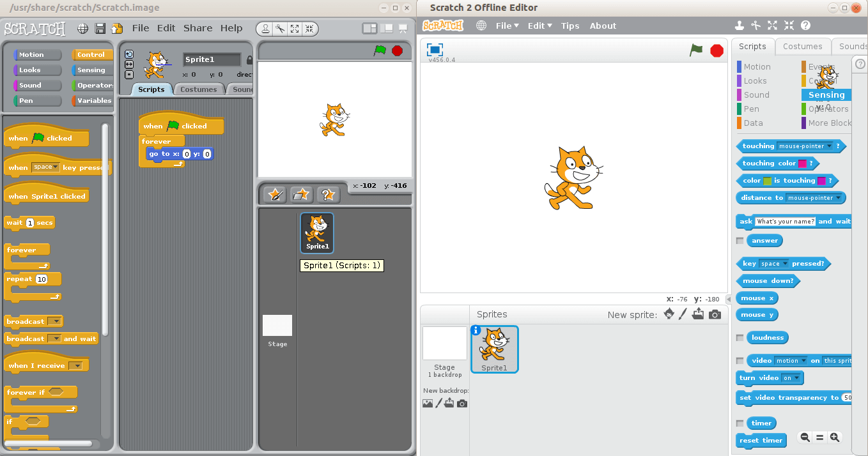
Task: Paint a new sprite in Scratch 1.4
Action: [x=275, y=194]
